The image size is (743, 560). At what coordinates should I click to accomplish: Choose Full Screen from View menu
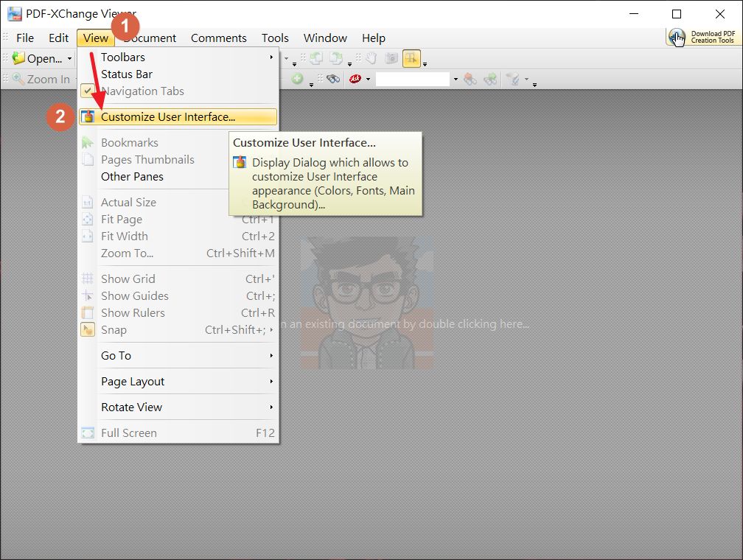click(x=178, y=433)
